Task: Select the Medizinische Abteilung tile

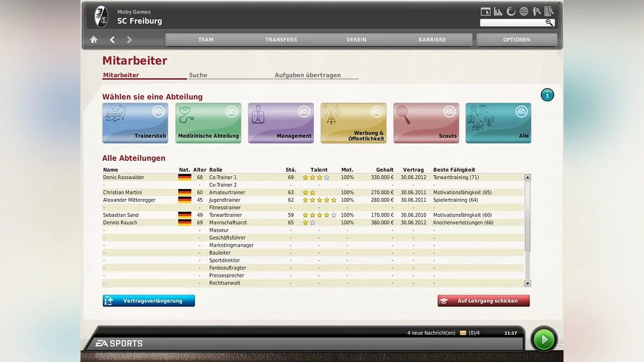Action: [x=208, y=123]
